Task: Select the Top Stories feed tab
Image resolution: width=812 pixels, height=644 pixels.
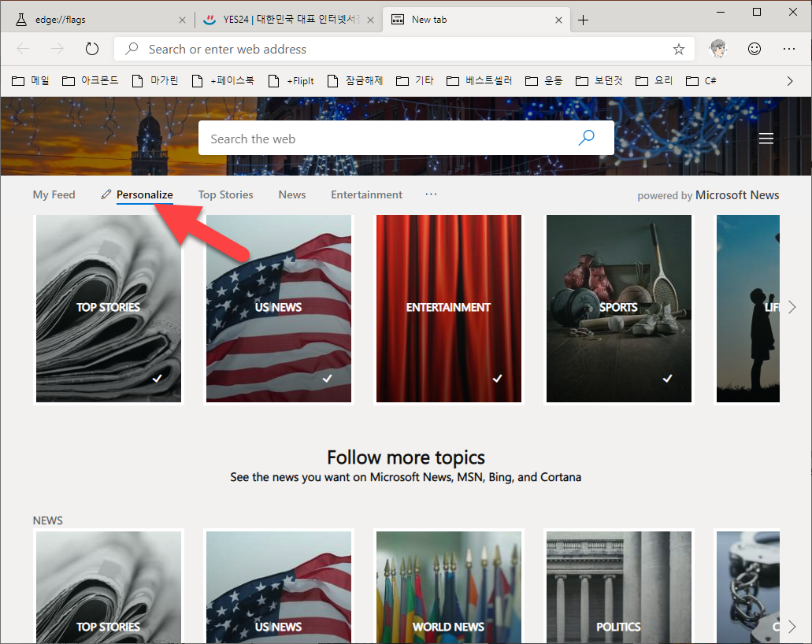Action: 226,194
